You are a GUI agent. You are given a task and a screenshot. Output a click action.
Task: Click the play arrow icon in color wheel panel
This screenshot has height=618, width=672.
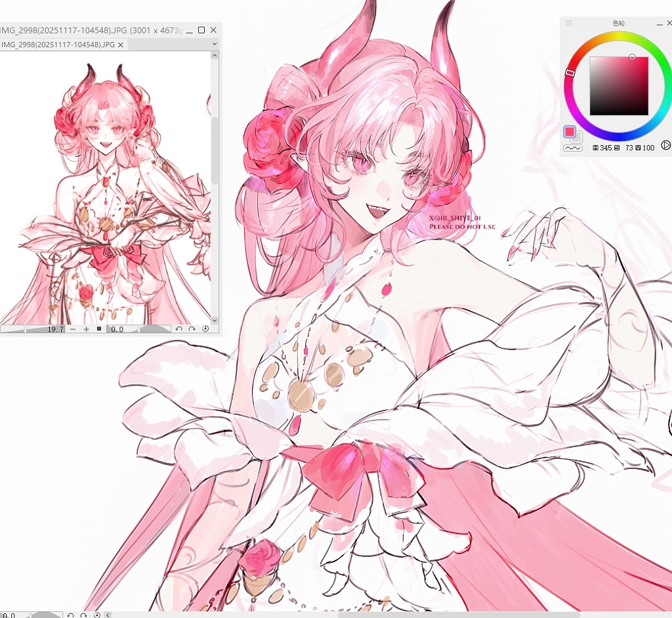point(665,145)
